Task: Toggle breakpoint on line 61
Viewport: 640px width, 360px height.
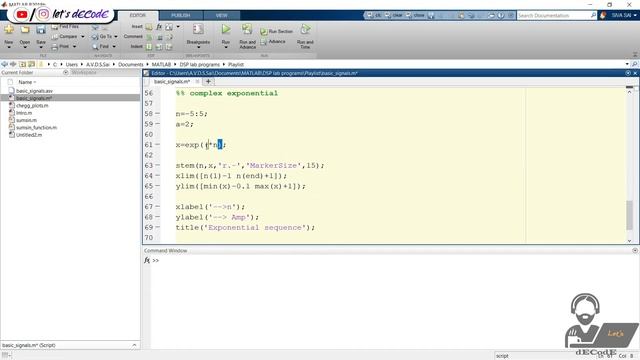Action: (158, 144)
